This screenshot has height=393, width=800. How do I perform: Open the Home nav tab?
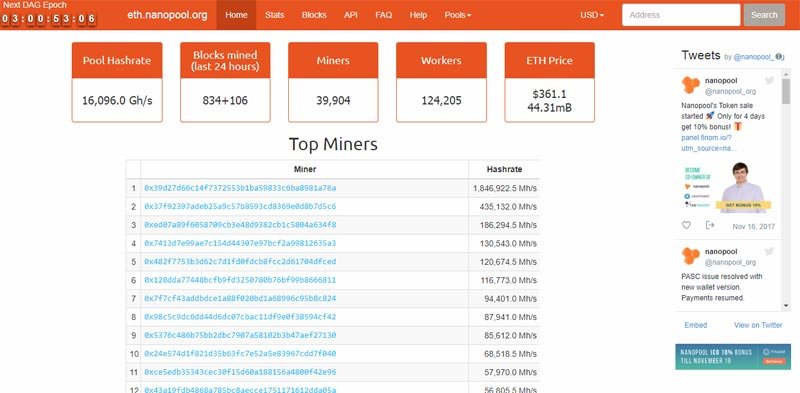pos(236,15)
